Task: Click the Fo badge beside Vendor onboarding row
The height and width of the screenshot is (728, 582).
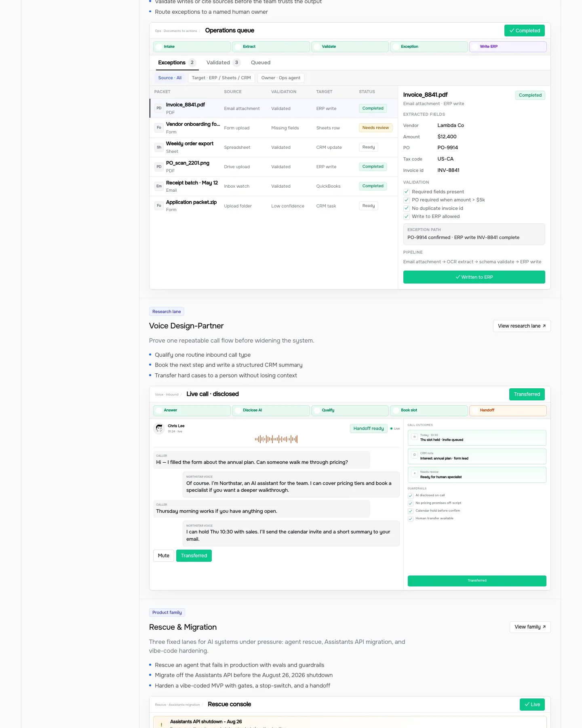Action: point(159,127)
